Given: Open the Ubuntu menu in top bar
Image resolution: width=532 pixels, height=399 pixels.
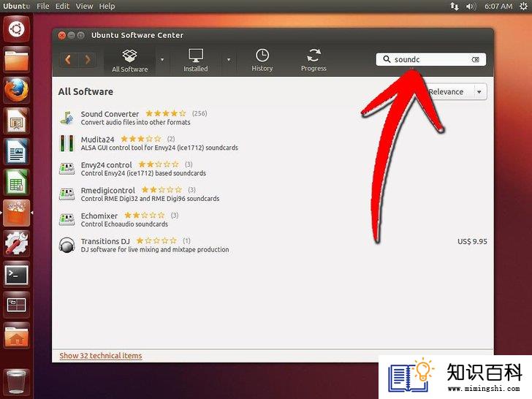Looking at the screenshot, I should [16, 6].
